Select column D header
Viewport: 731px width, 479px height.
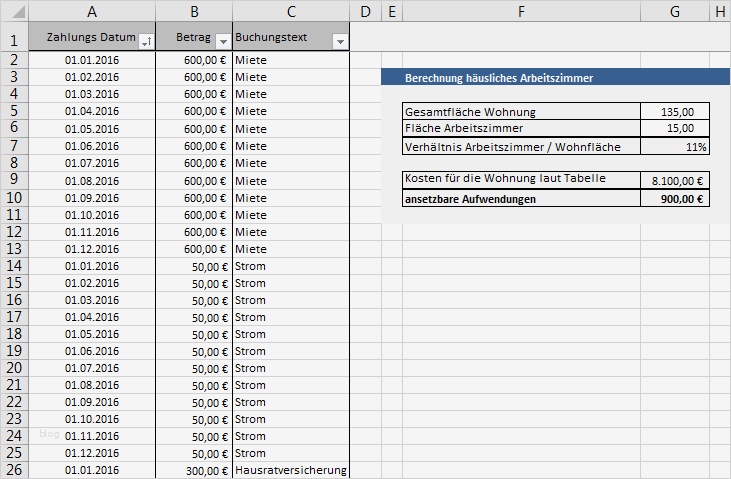click(366, 11)
